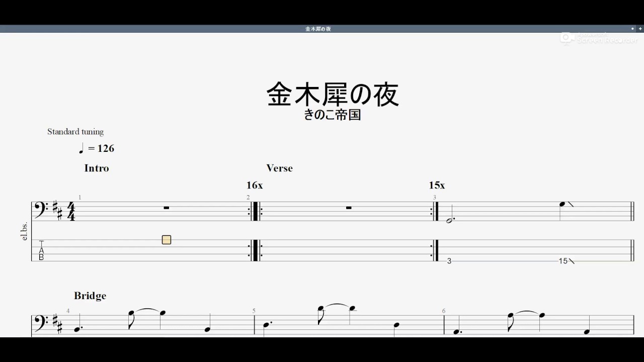
Task: Click the TAB clef on the tablature staff
Action: pos(41,250)
